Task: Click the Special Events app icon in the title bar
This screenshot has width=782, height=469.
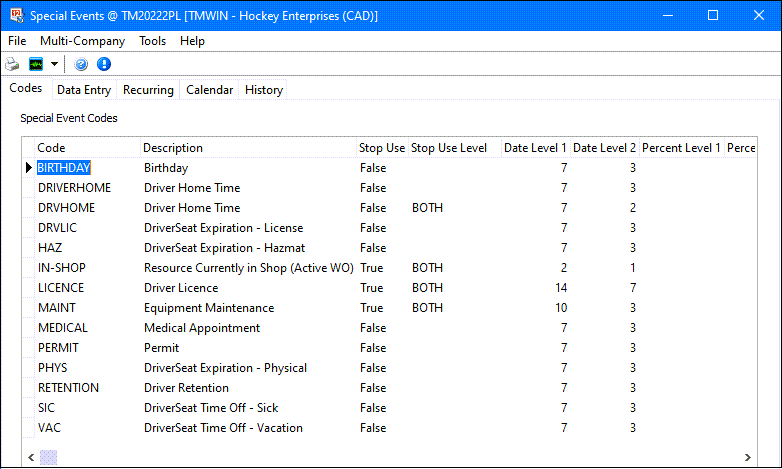Action: coord(13,16)
